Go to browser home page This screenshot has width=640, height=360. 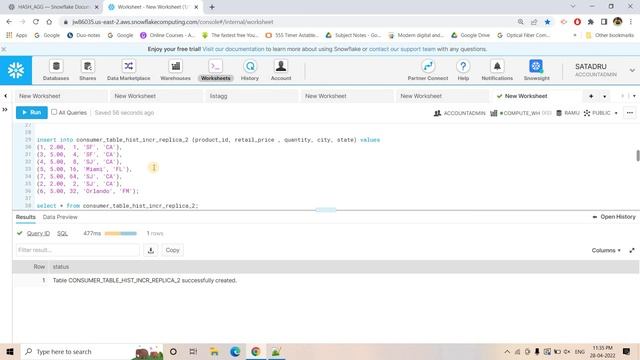[49, 22]
